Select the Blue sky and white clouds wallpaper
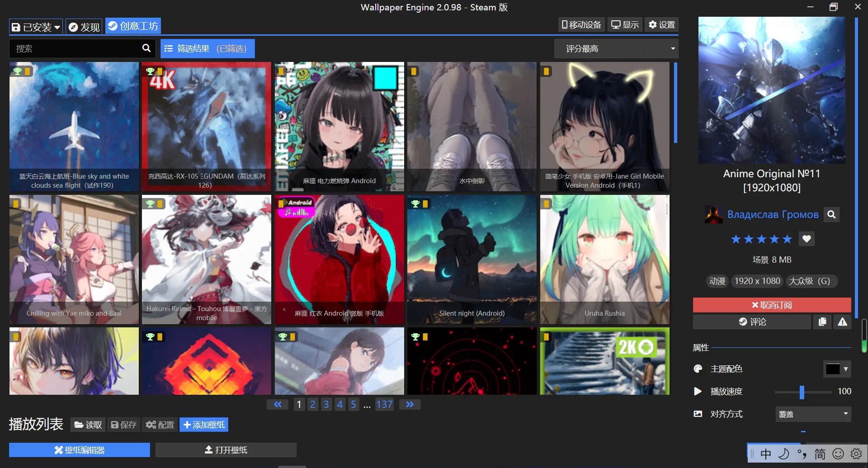 74,127
